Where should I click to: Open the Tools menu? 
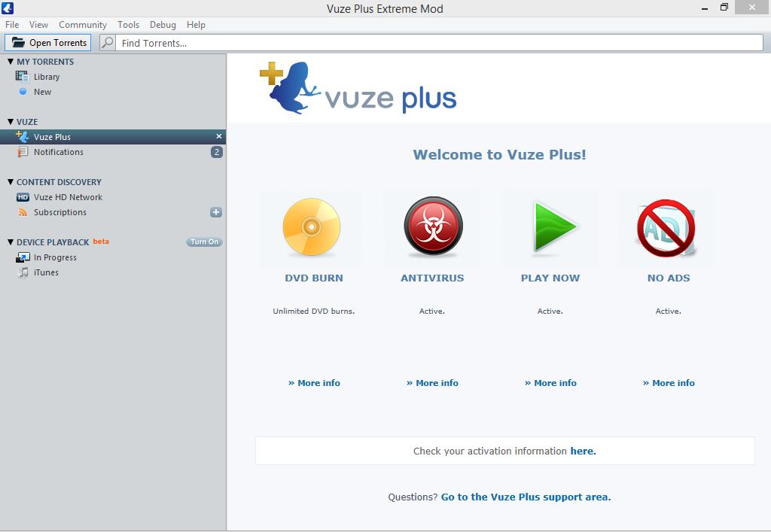pos(128,25)
